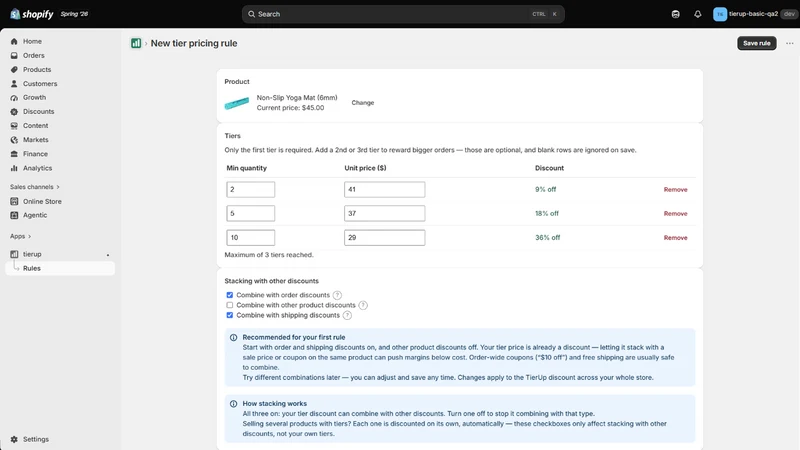800x450 pixels.
Task: Open the Settings gear icon
Action: pos(14,439)
